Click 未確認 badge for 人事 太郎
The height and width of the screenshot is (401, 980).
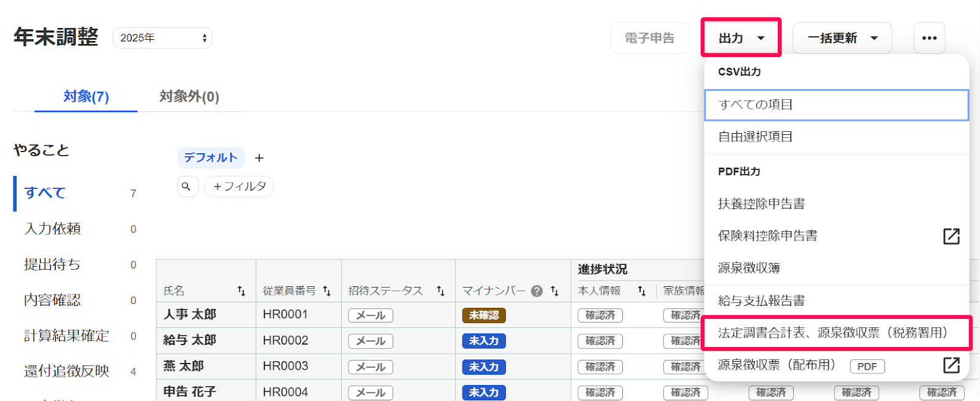coord(484,316)
